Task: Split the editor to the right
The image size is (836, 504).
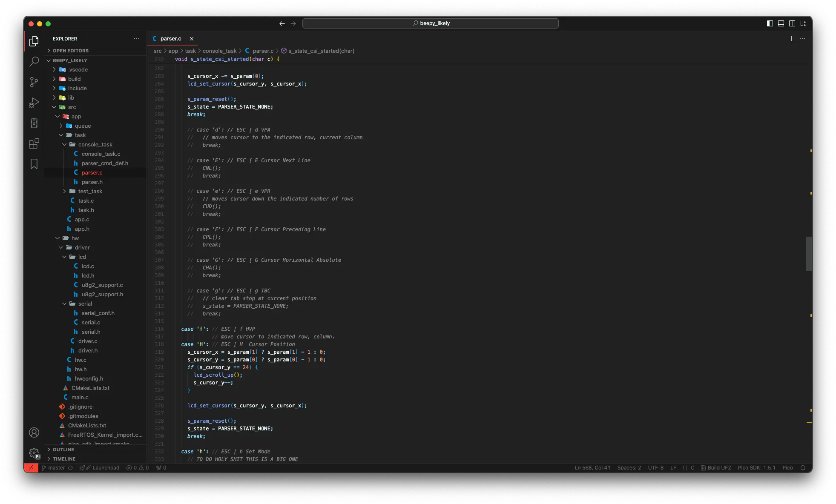Action: (x=791, y=39)
